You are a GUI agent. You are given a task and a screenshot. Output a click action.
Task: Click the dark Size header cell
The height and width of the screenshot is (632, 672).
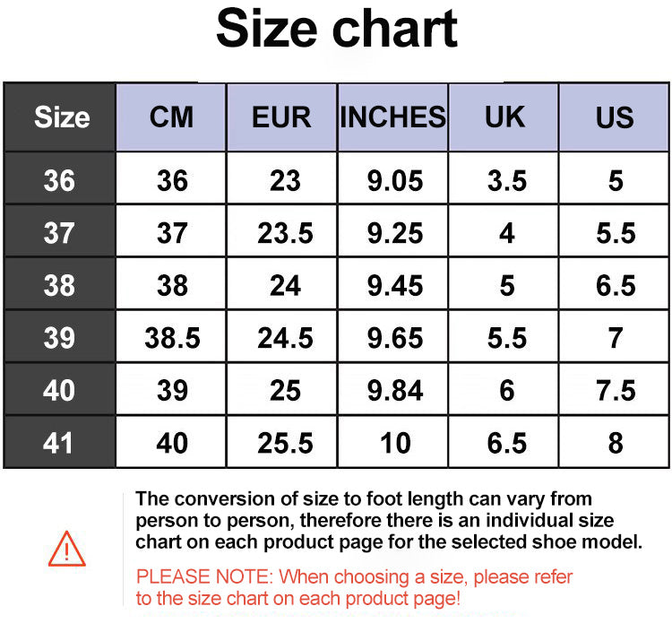tap(59, 117)
